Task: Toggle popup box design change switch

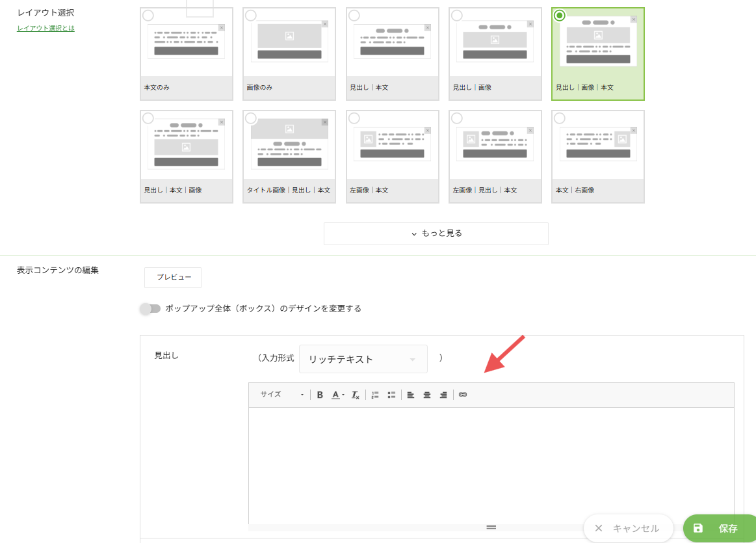Action: coord(150,309)
